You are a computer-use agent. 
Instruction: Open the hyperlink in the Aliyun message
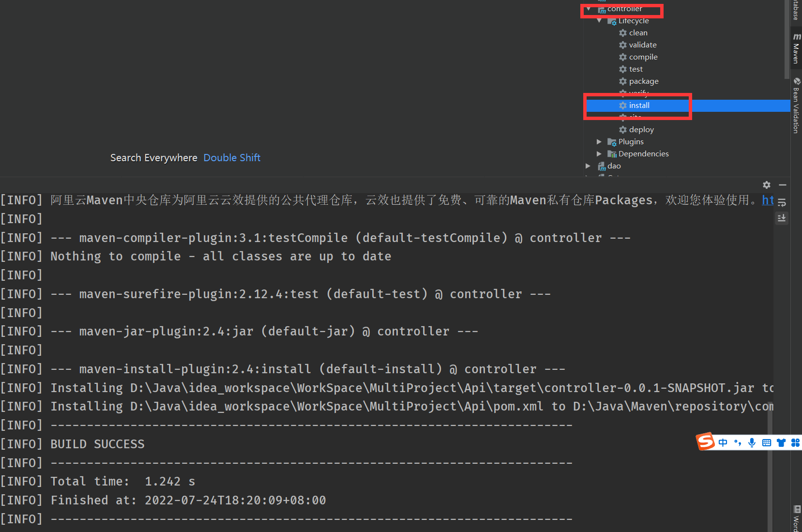pos(768,200)
